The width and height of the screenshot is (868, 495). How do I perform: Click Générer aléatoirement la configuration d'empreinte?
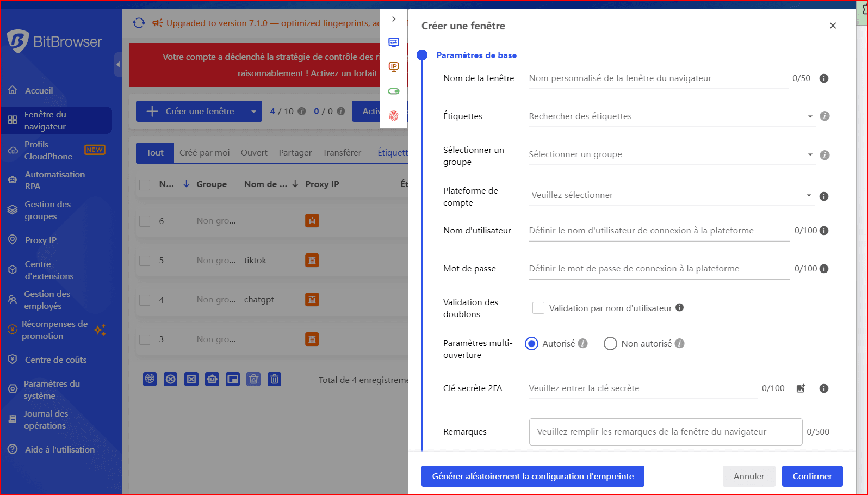click(532, 476)
